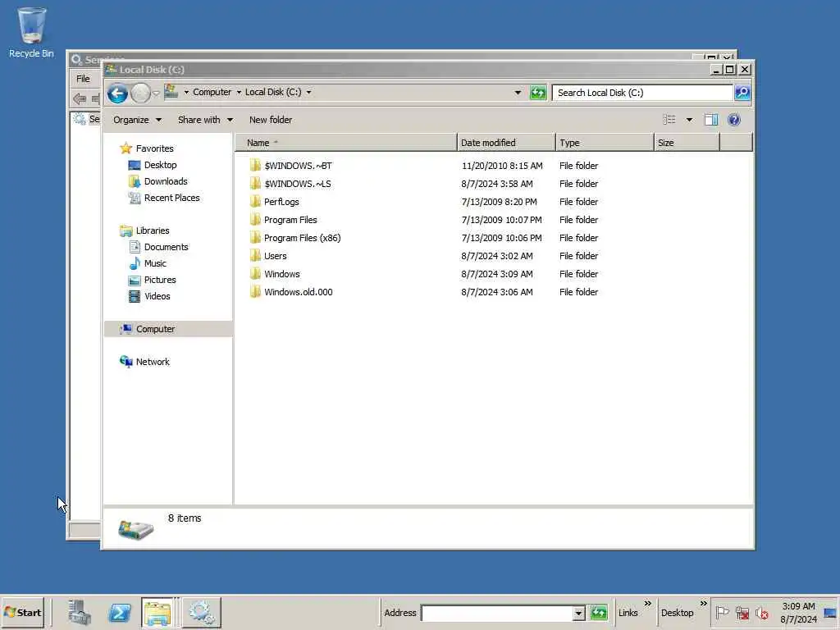This screenshot has width=840, height=630.
Task: Open the Videos library
Action: 149,296
